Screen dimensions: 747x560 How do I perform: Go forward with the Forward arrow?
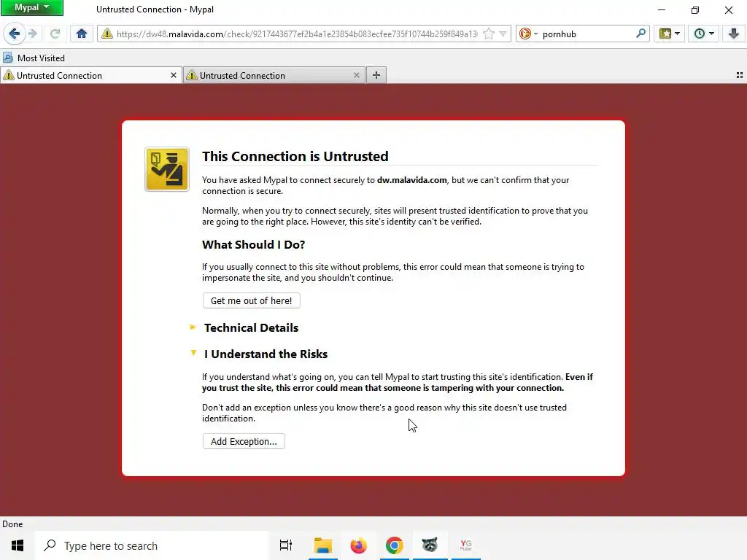coord(32,34)
